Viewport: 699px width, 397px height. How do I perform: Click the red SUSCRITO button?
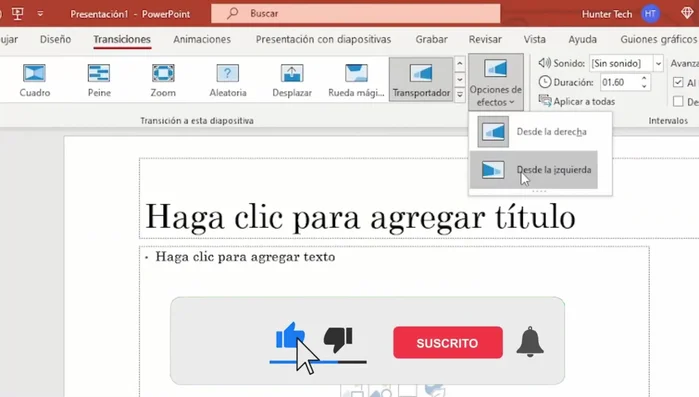(x=448, y=343)
